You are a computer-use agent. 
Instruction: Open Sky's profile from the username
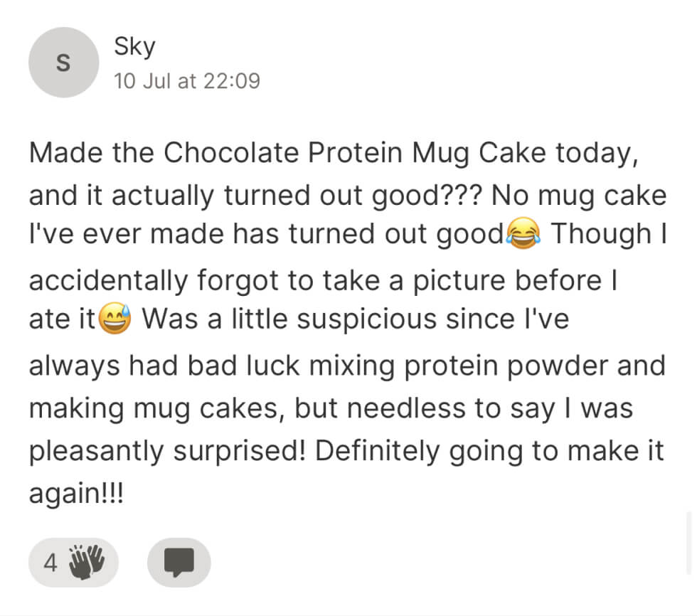[x=134, y=47]
